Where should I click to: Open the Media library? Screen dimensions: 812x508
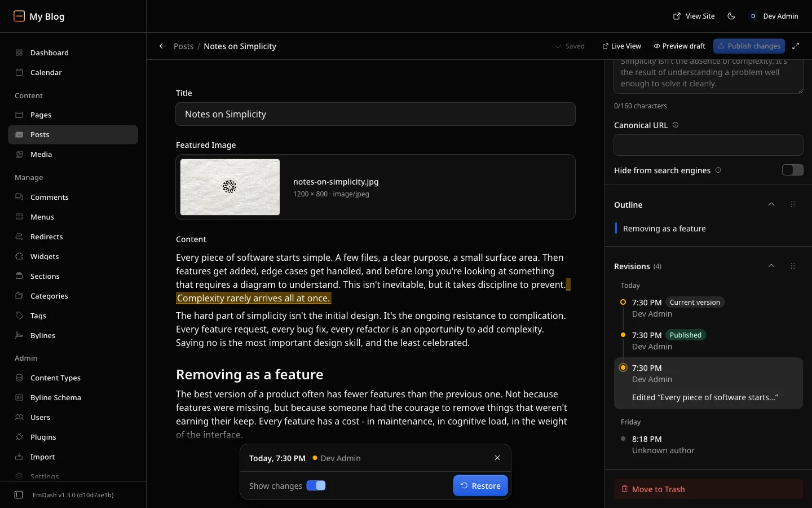click(73, 154)
